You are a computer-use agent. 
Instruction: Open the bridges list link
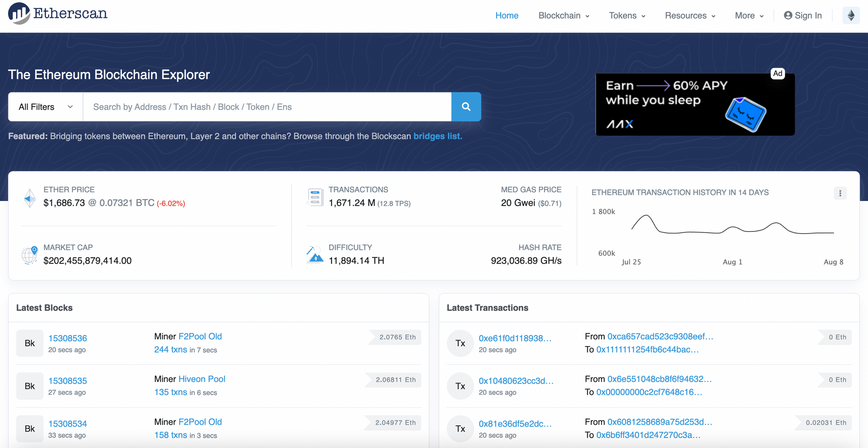click(x=437, y=136)
